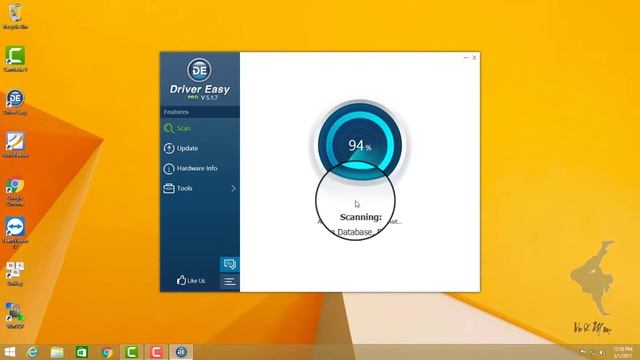This screenshot has height=360, width=640.
Task: Open the Windows Store taskbar icon
Action: (82, 352)
